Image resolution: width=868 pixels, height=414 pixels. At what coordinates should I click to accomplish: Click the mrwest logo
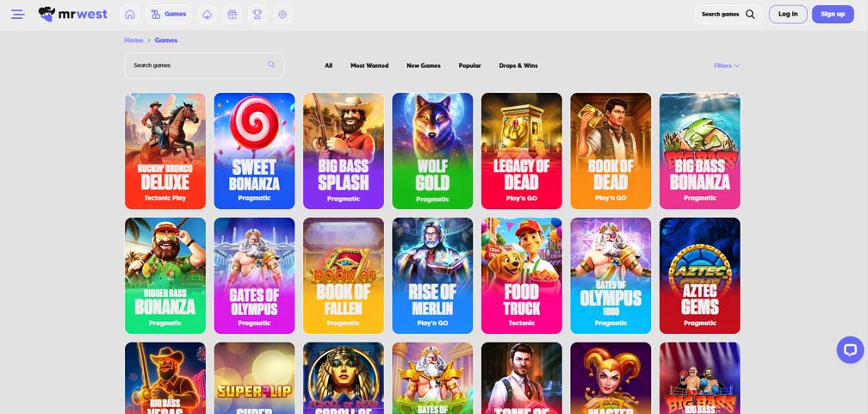tap(72, 15)
